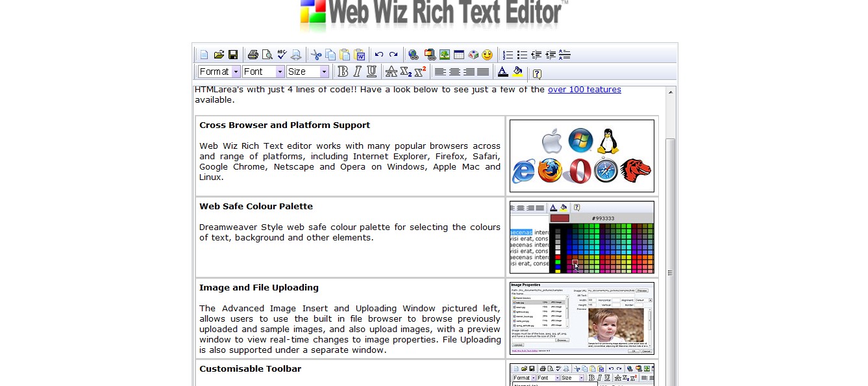Follow the 'over 100 features' link

(584, 90)
